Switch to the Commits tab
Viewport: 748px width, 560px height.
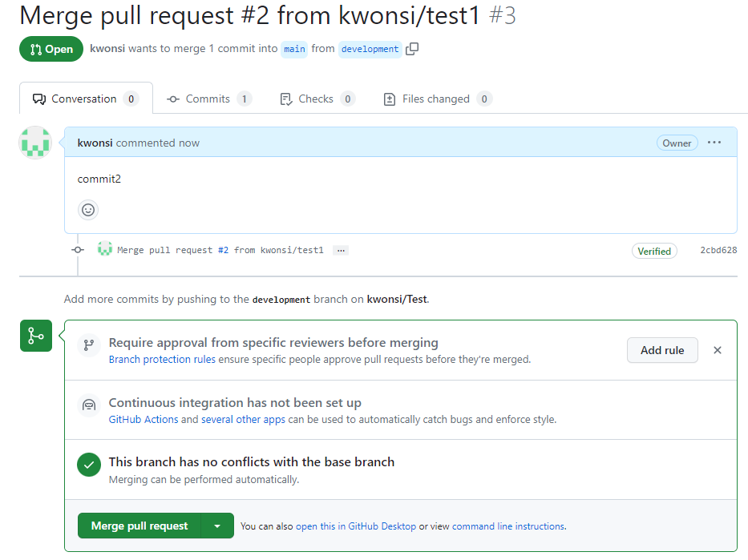(x=209, y=99)
